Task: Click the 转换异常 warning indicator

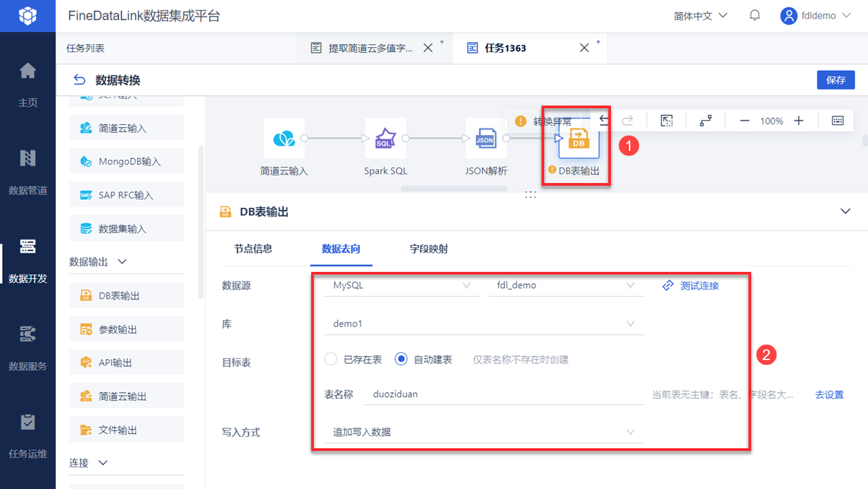Action: [x=544, y=121]
